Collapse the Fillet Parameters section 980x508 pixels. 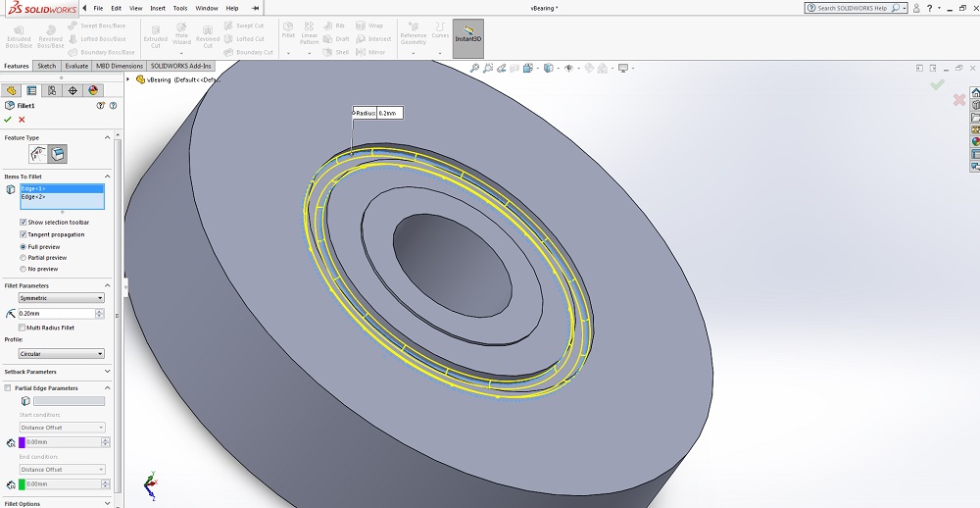[107, 286]
